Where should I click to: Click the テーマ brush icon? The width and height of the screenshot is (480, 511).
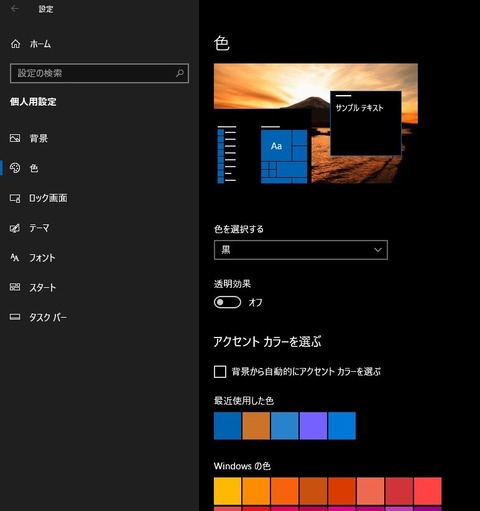pyautogui.click(x=15, y=228)
